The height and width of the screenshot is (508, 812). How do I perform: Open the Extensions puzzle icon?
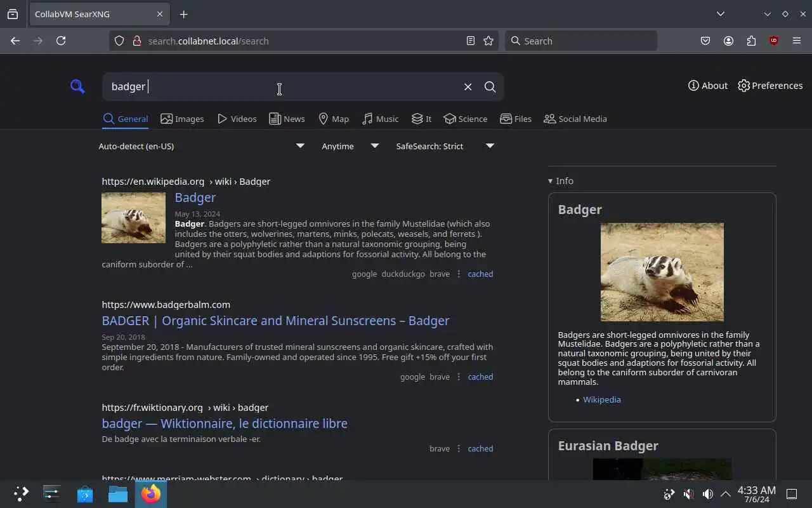pos(751,41)
